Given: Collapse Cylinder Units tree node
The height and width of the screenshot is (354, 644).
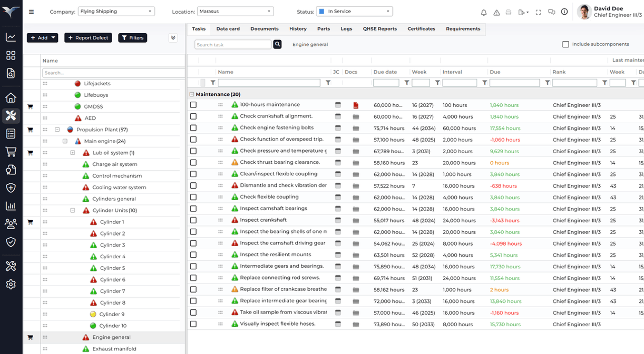Looking at the screenshot, I should click(72, 210).
